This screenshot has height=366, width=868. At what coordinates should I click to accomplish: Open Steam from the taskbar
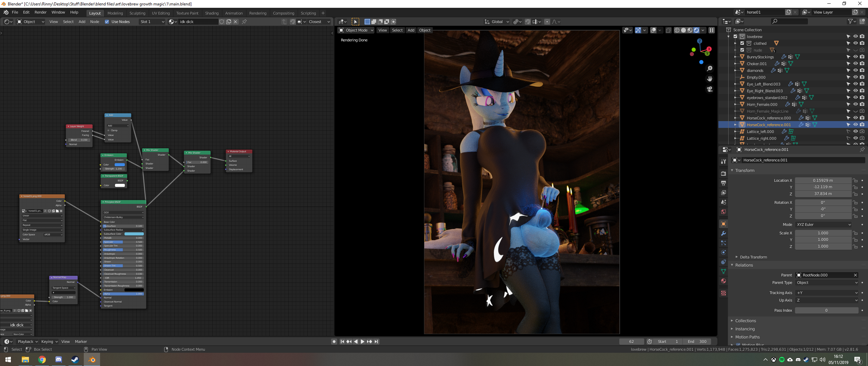[x=75, y=360]
